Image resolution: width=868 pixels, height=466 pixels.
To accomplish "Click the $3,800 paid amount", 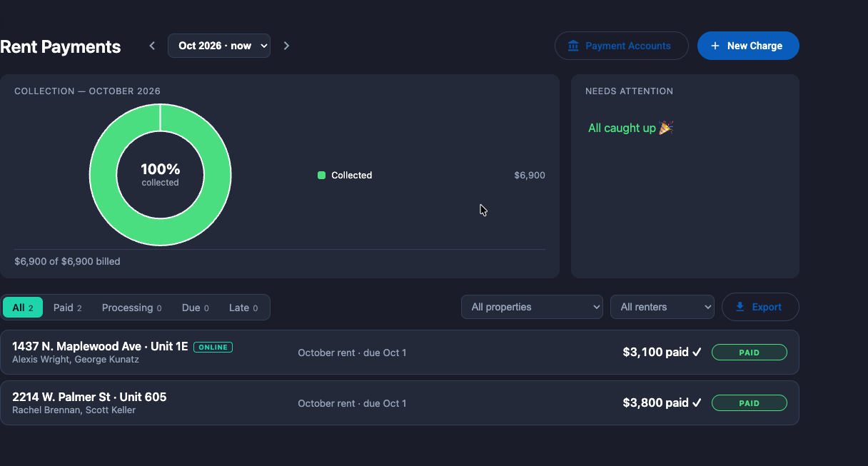I will click(x=655, y=402).
